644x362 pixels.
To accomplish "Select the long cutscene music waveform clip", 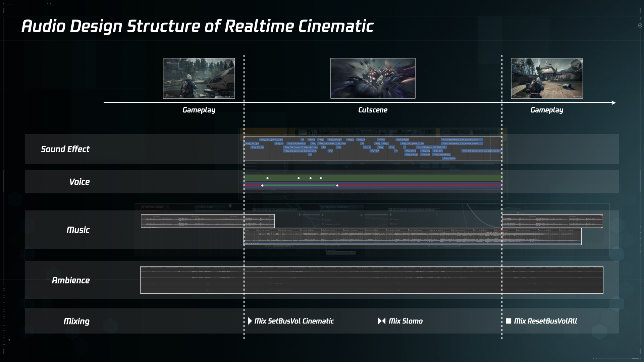I will coord(412,237).
